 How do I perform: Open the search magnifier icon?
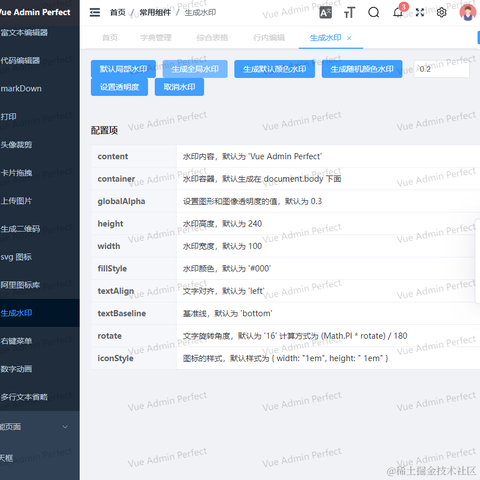pos(374,13)
